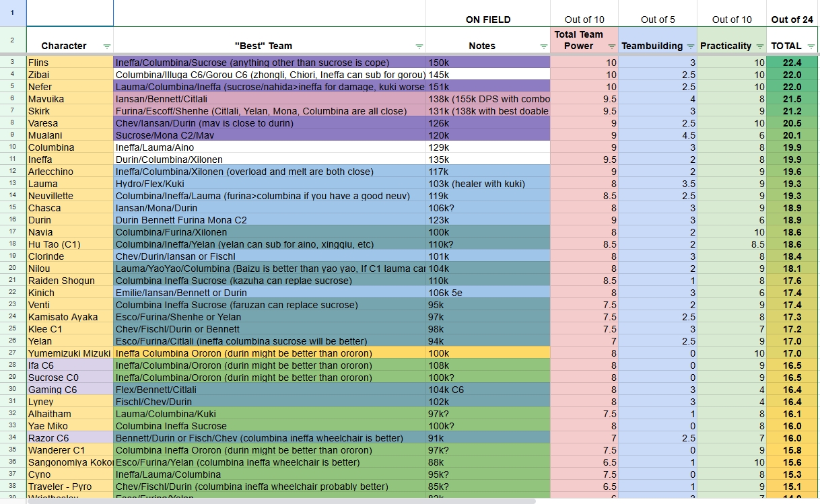Click the Ineffa/Lauma/Aino team cell
This screenshot has height=504, width=820.
(269, 147)
